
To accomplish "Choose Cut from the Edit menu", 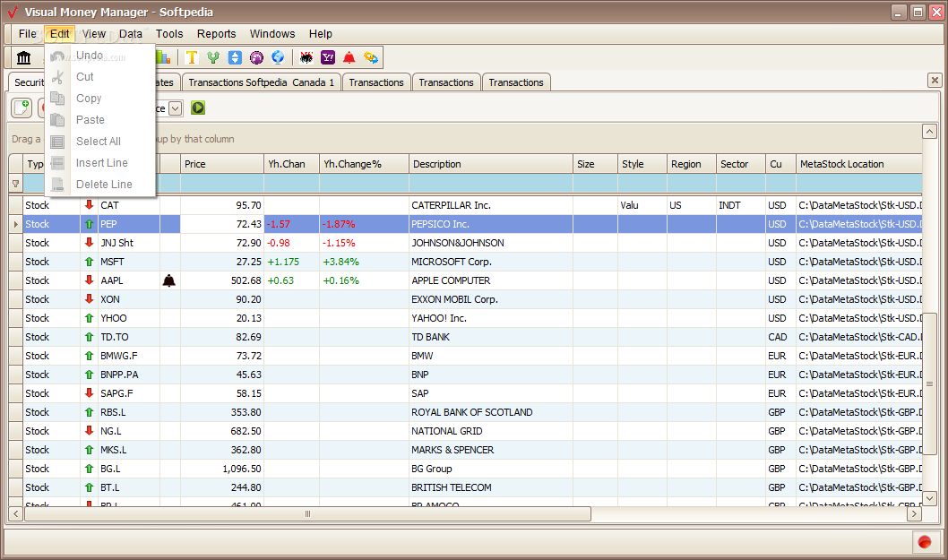I will [100, 77].
